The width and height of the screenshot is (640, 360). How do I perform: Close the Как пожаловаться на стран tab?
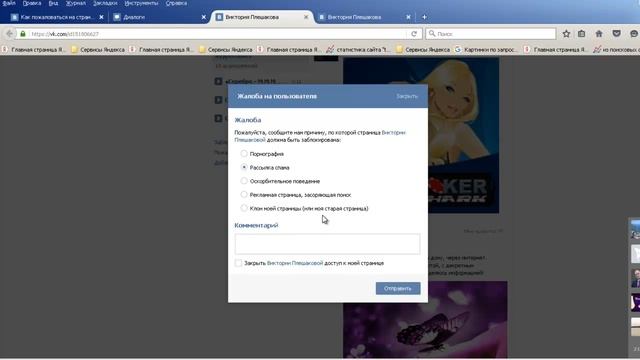pos(101,17)
